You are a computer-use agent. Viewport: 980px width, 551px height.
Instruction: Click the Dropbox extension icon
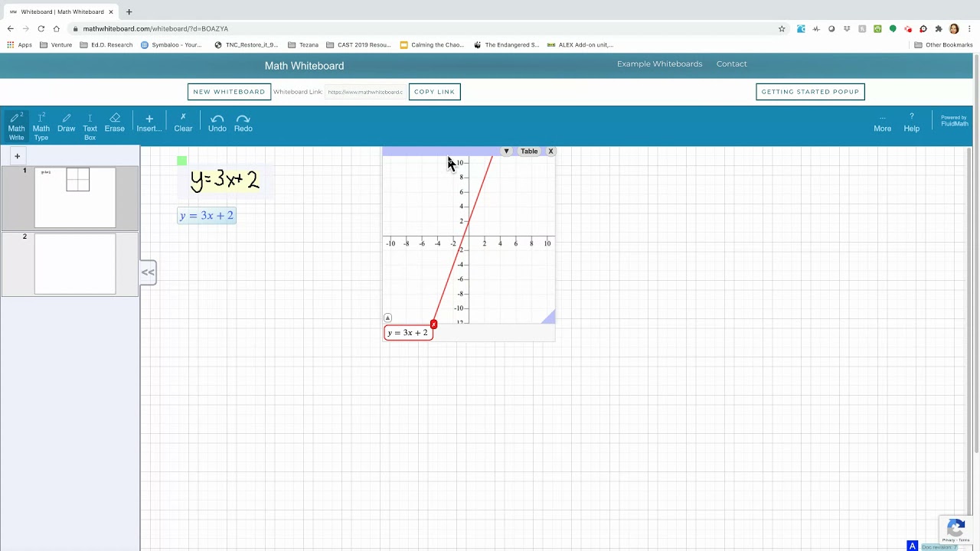(x=847, y=28)
